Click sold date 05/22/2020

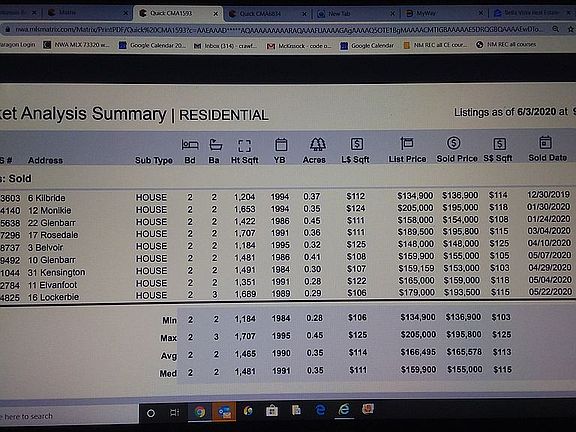click(x=550, y=291)
